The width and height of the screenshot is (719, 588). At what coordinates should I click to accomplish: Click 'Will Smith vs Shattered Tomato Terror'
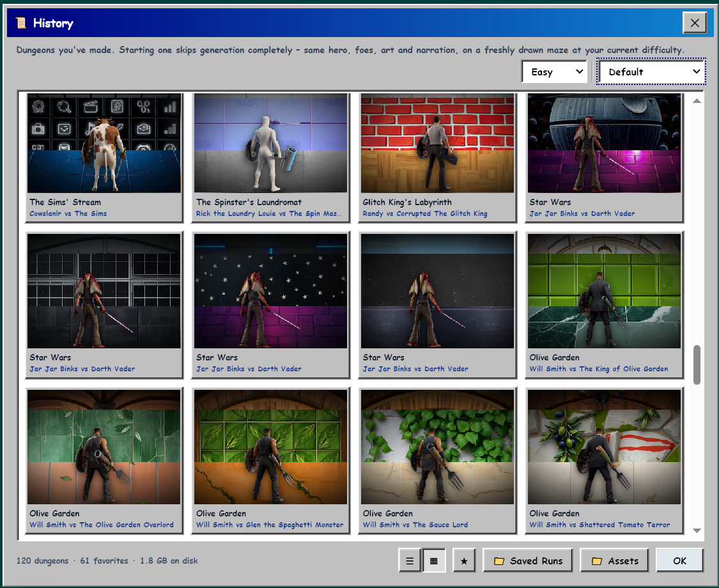coord(599,525)
